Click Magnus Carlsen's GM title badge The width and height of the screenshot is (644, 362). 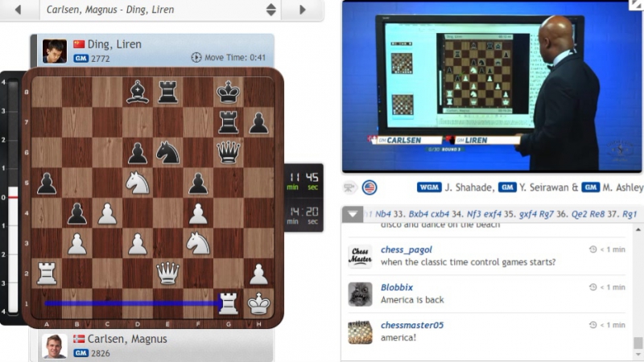click(x=81, y=353)
